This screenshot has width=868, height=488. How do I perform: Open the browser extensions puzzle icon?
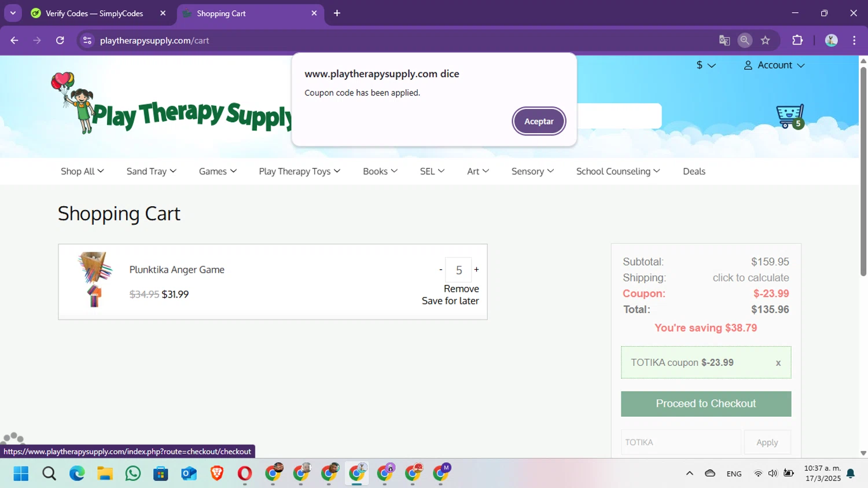point(797,41)
